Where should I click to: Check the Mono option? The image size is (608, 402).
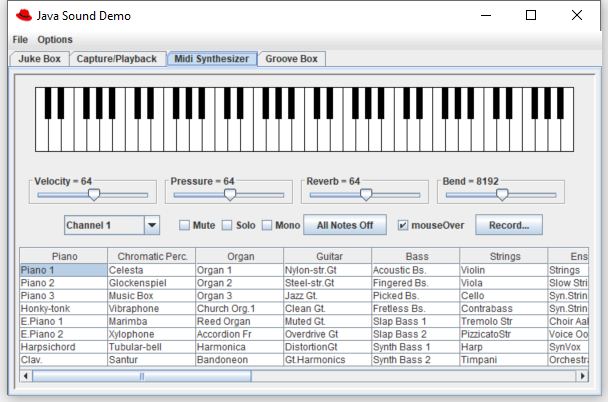(267, 225)
